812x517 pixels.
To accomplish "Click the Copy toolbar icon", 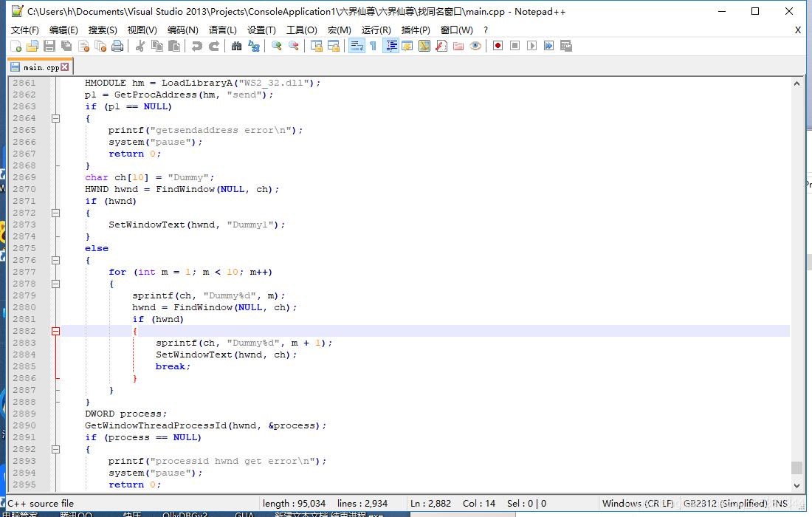I will click(157, 46).
